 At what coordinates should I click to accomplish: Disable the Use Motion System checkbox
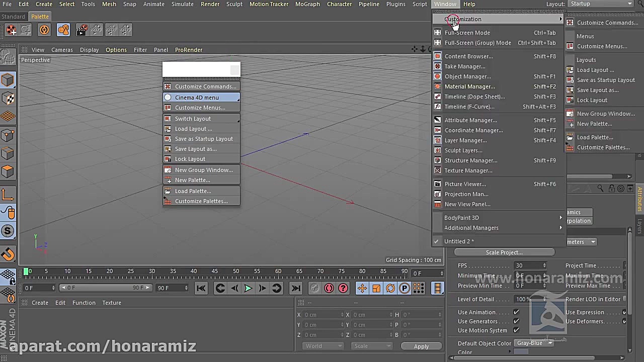(x=516, y=330)
